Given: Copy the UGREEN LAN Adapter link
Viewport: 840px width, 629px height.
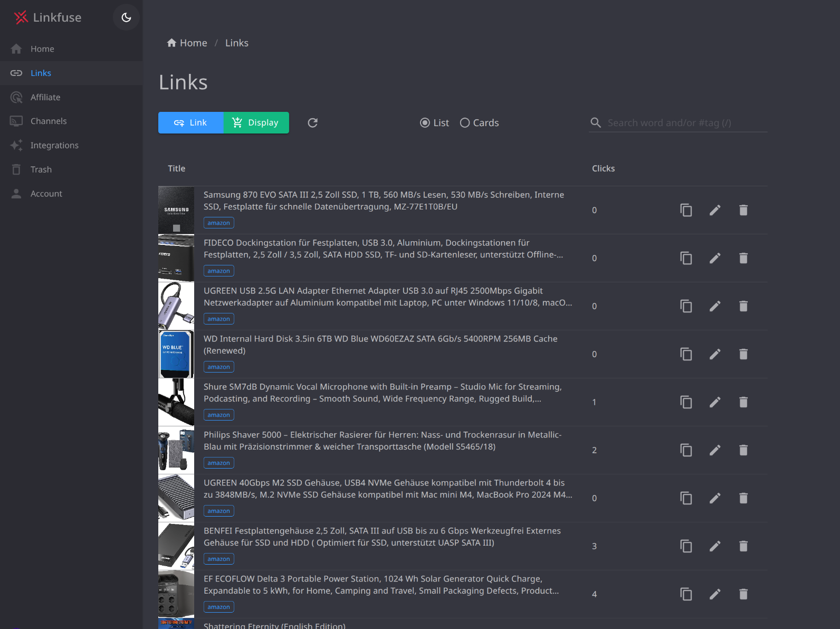Looking at the screenshot, I should pos(686,306).
